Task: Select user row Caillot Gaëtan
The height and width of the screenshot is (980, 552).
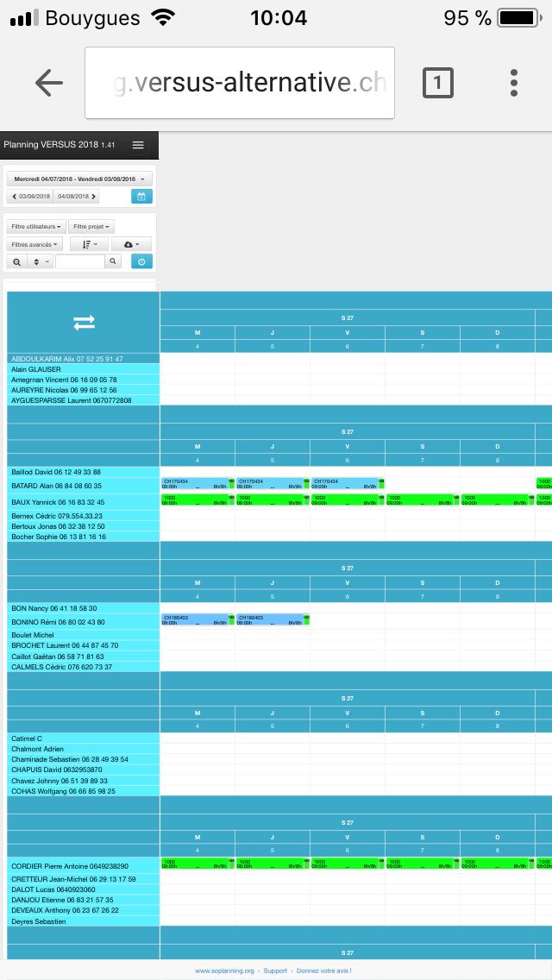Action: pos(83,656)
